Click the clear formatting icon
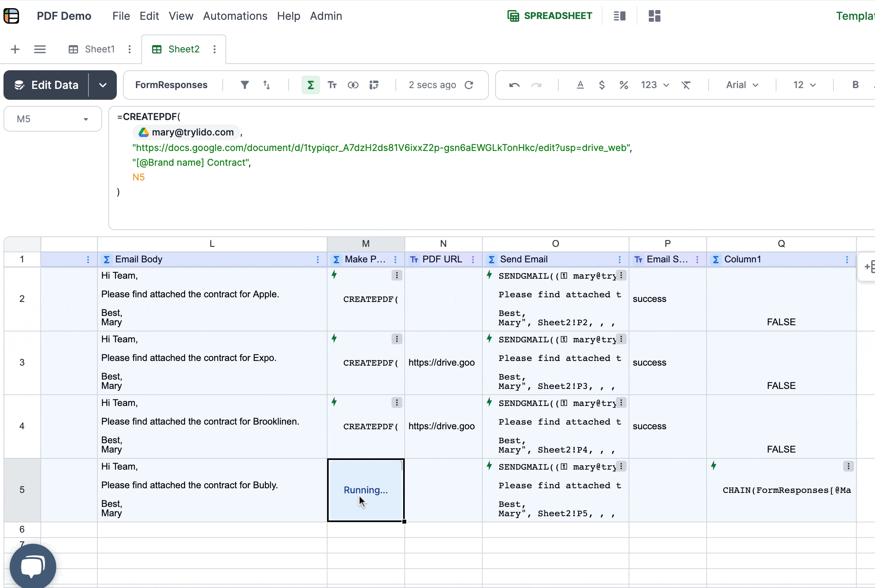This screenshot has width=875, height=588. [686, 85]
